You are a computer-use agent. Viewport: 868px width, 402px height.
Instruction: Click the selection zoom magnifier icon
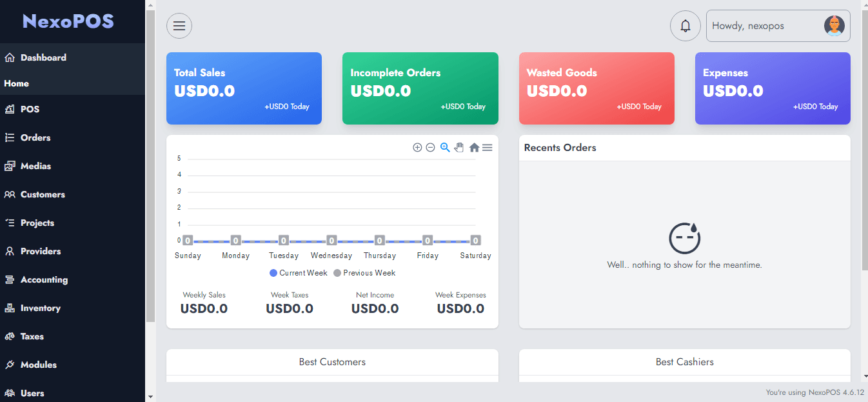(444, 147)
